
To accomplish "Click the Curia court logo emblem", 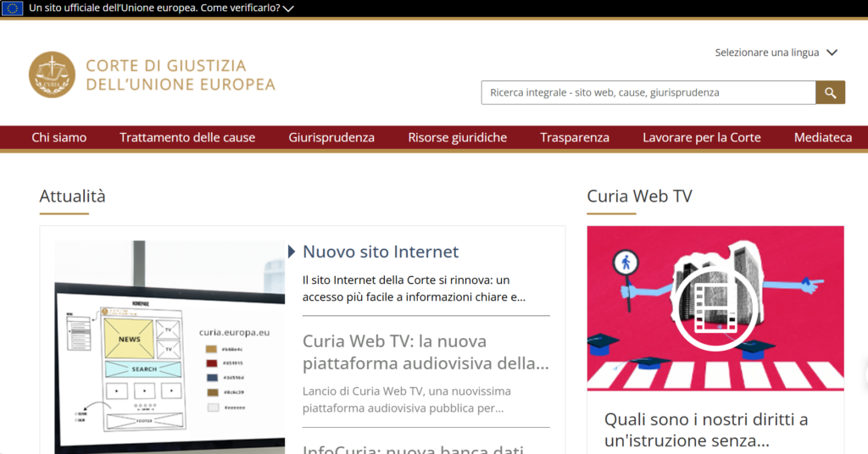I will tap(52, 75).
